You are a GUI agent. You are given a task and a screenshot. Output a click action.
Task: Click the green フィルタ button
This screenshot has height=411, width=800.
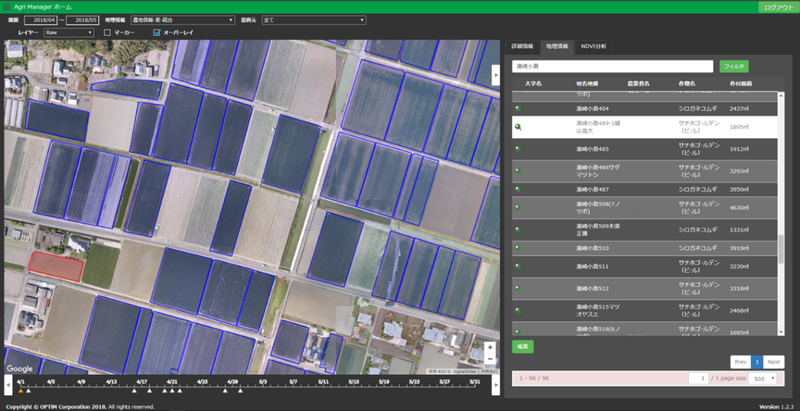[x=733, y=66]
